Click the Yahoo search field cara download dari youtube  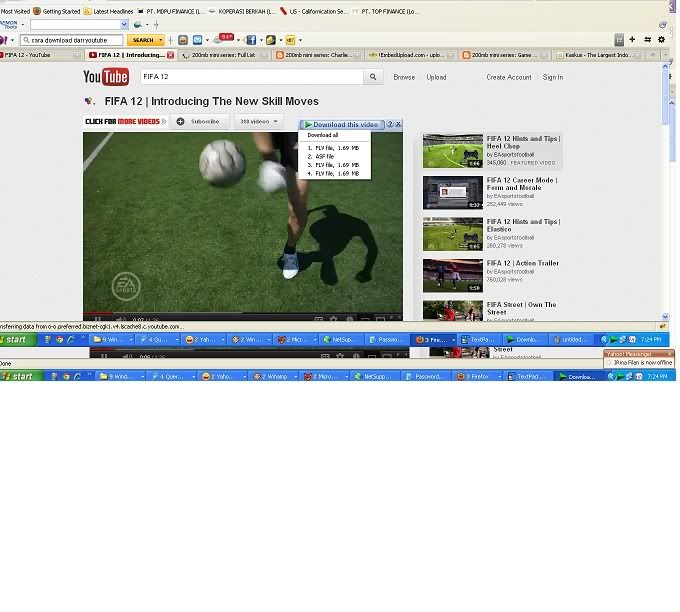point(72,40)
